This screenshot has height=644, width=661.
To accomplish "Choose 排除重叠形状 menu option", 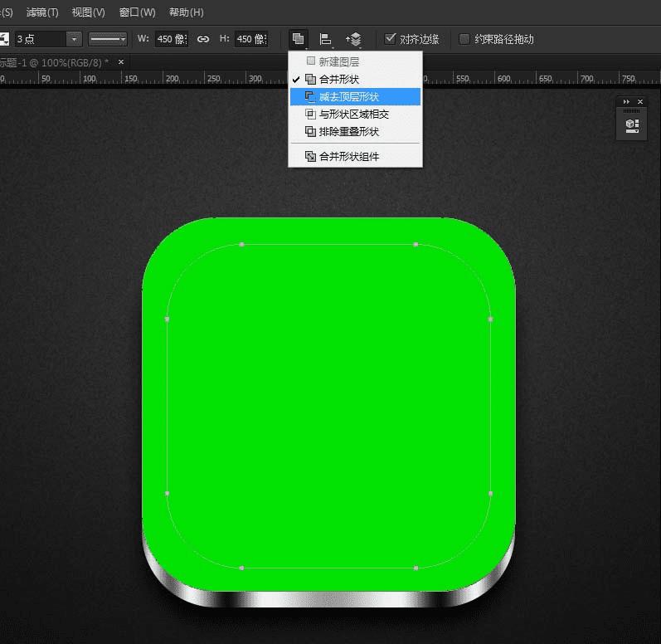I will click(x=355, y=132).
